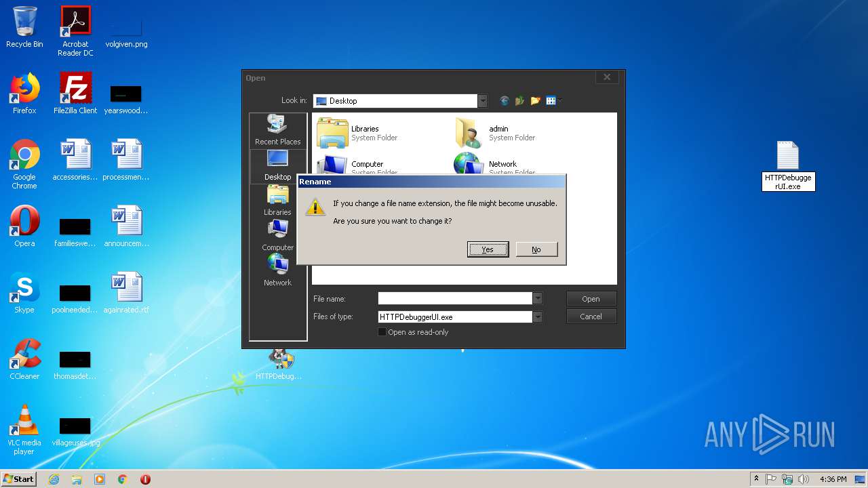The image size is (868, 488).
Task: Select villageuses.jpg on desktop
Action: tap(75, 431)
